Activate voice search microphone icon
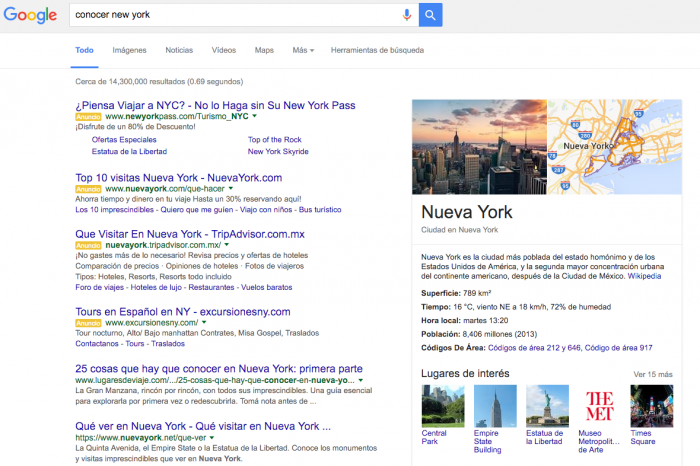Image resolution: width=700 pixels, height=466 pixels. [407, 15]
